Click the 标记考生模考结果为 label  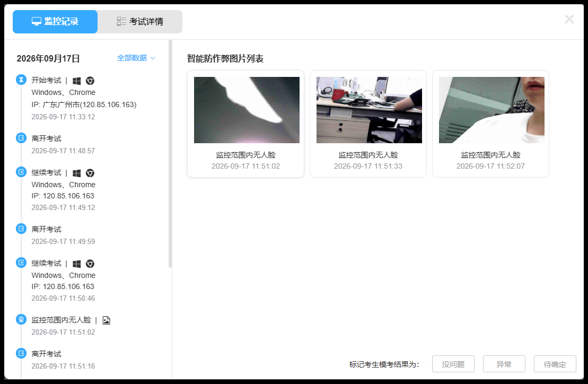(384, 364)
